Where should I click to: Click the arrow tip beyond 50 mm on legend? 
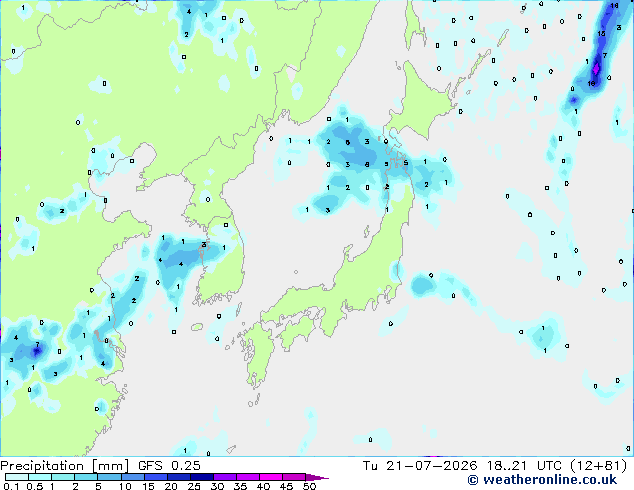click(x=317, y=478)
